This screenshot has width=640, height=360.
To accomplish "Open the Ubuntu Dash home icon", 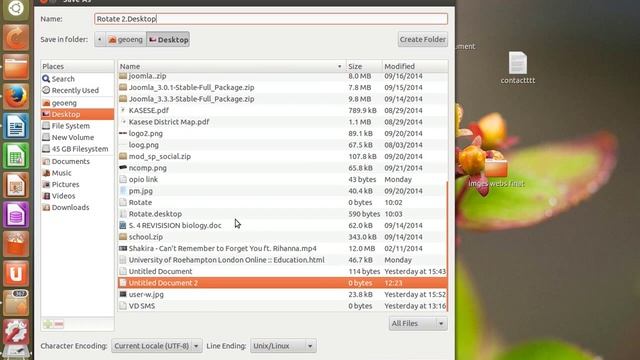I will click(x=16, y=9).
